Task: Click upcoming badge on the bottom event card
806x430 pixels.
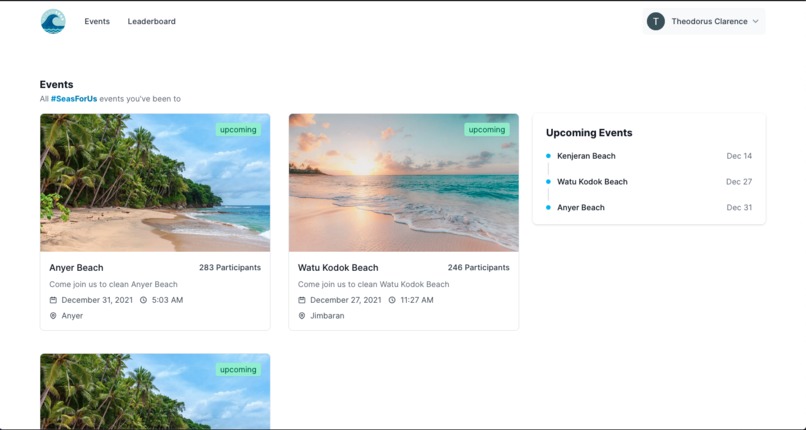Action: pyautogui.click(x=238, y=369)
